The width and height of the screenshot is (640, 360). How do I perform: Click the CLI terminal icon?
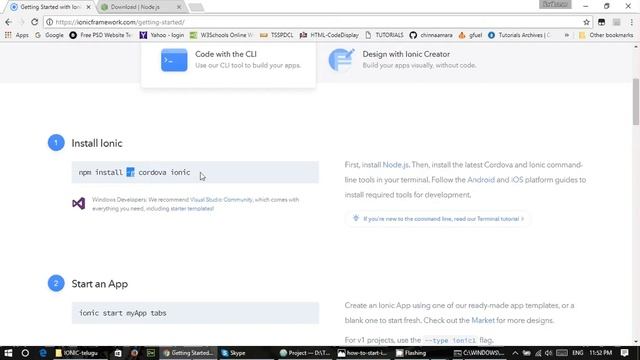point(174,60)
